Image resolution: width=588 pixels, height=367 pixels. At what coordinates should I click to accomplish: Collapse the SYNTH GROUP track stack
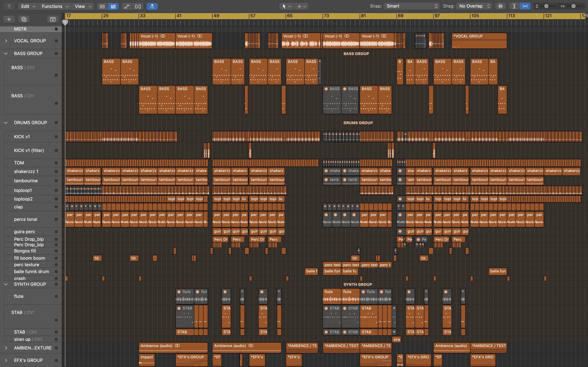(6, 284)
